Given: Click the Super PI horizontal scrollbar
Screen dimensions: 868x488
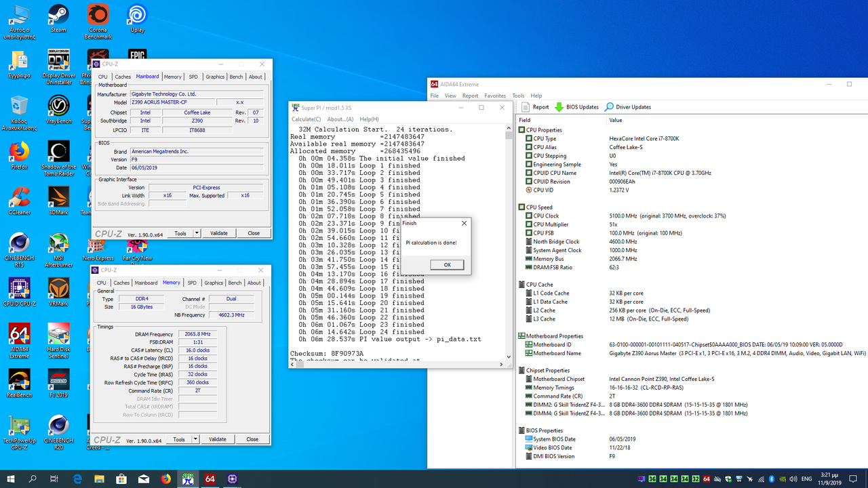Looking at the screenshot, I should (397, 363).
